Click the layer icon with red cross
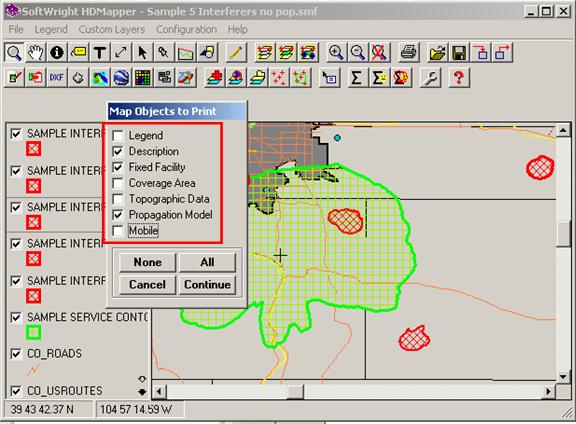The width and height of the screenshot is (576, 424). pyautogui.click(x=214, y=78)
